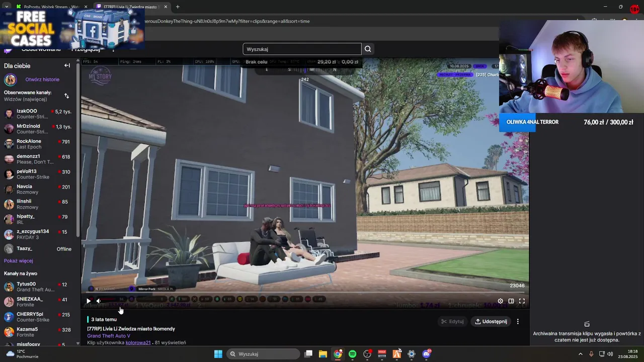Focus the Wyszukaj Twitch search field
Image resolution: width=644 pixels, height=362 pixels.
click(302, 49)
